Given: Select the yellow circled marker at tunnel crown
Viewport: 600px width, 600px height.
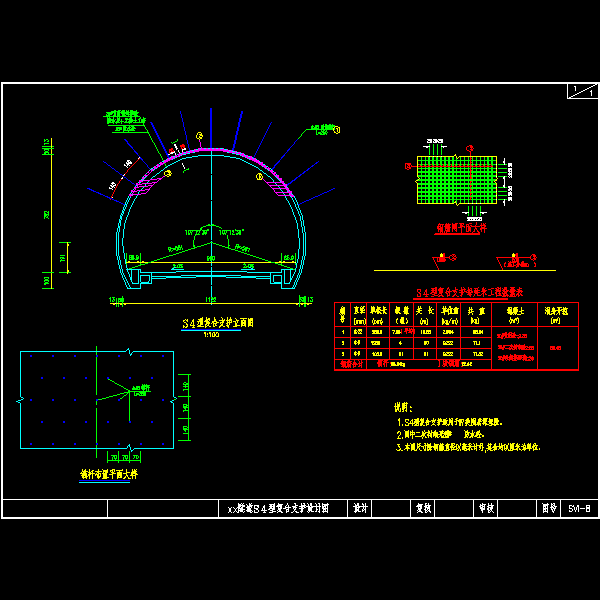Looking at the screenshot, I should pos(199,136).
